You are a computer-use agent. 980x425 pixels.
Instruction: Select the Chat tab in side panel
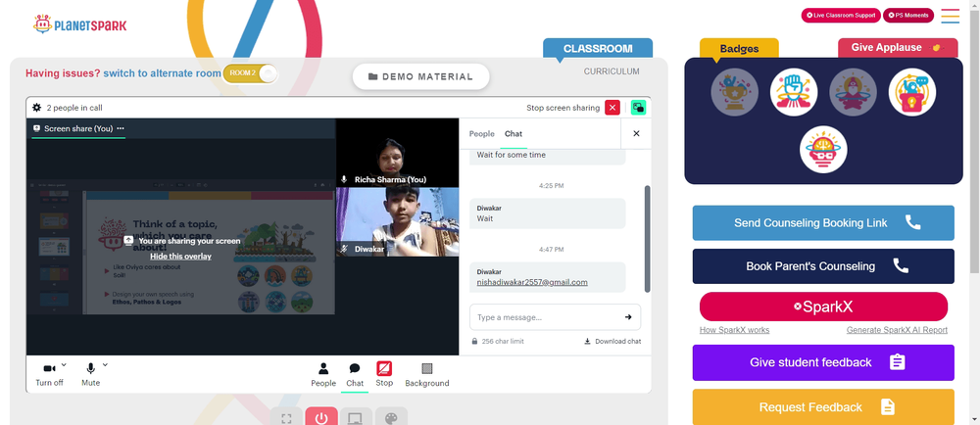point(514,133)
